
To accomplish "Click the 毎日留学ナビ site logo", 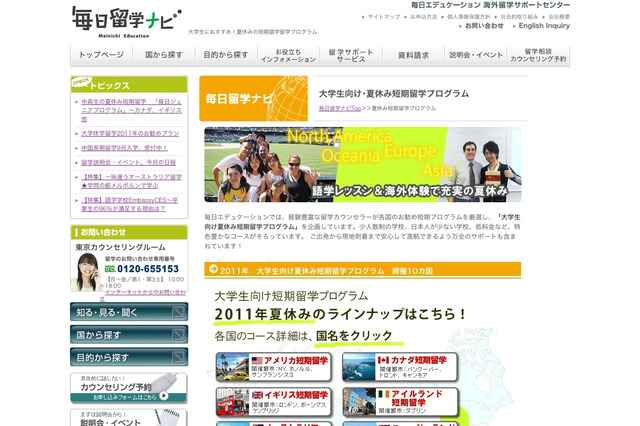I will point(127,22).
